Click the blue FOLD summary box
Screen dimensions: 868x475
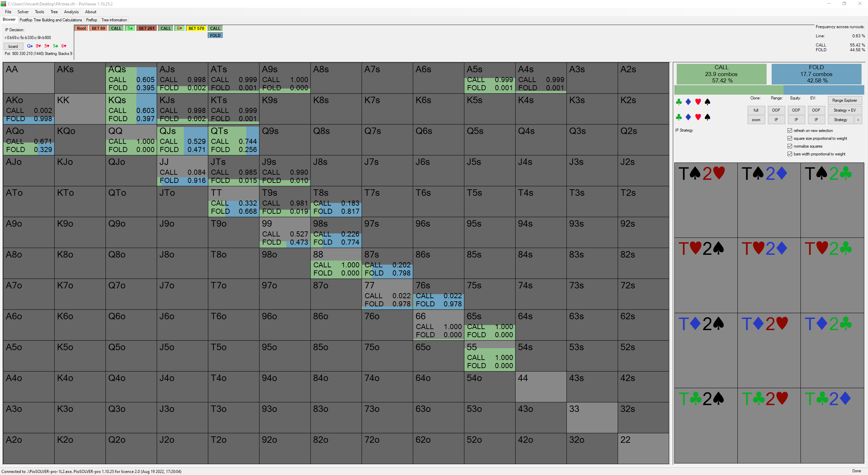[x=816, y=74]
